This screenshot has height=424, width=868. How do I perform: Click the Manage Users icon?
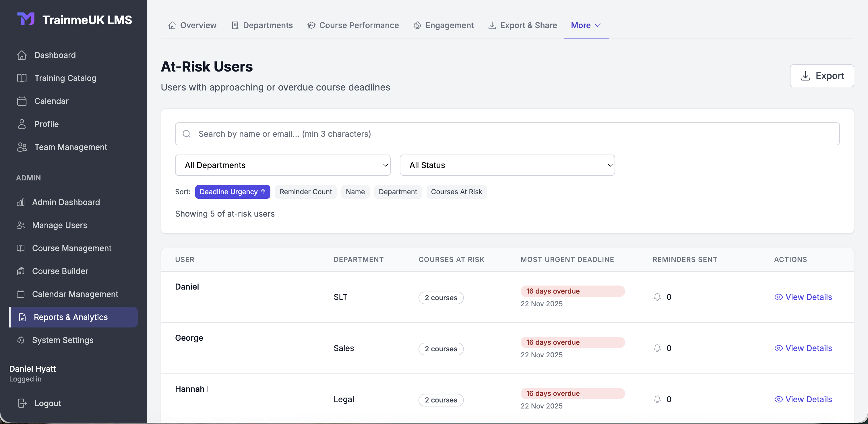21,225
